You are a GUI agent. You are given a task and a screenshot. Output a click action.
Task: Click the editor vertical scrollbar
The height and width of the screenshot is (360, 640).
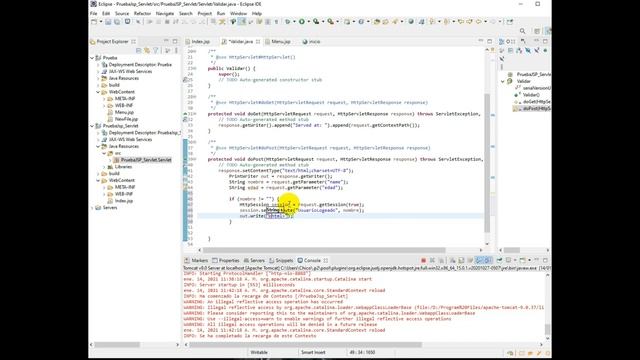tap(487, 163)
